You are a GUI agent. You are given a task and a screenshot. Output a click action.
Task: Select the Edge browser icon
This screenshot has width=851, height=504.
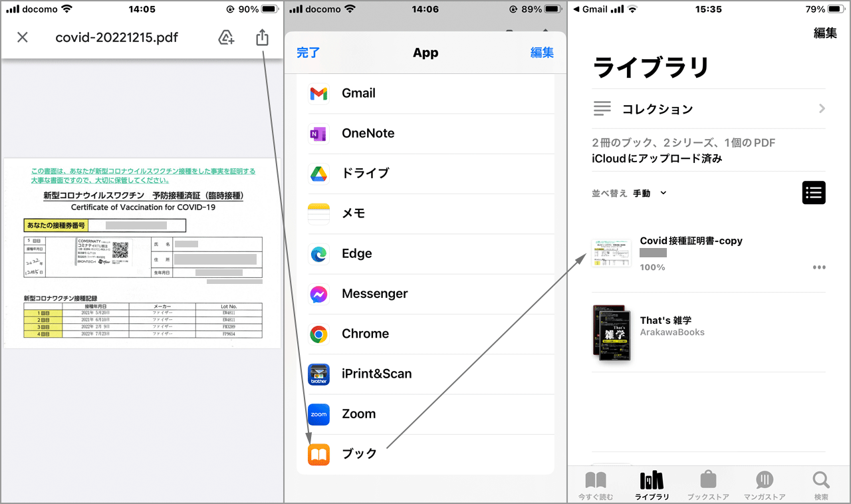click(x=318, y=254)
